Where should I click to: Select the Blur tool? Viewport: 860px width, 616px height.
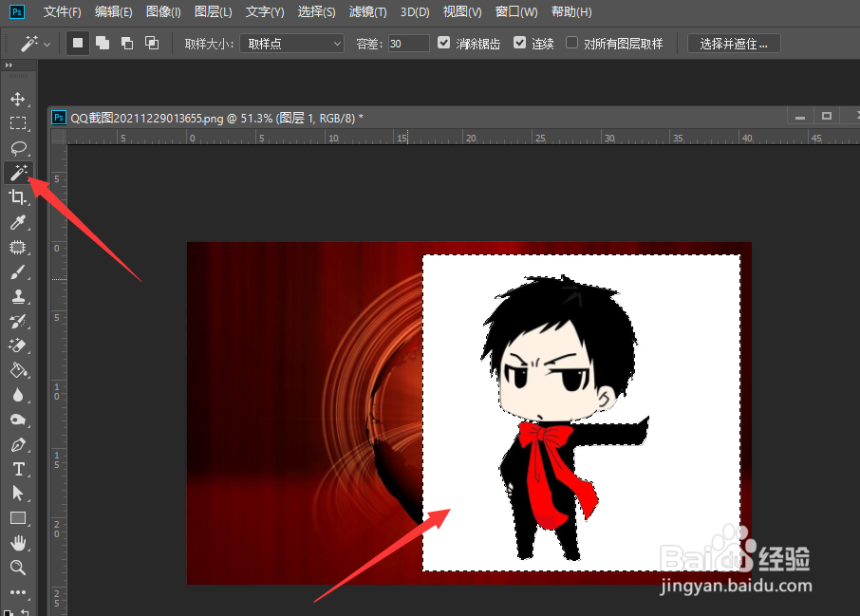18,396
